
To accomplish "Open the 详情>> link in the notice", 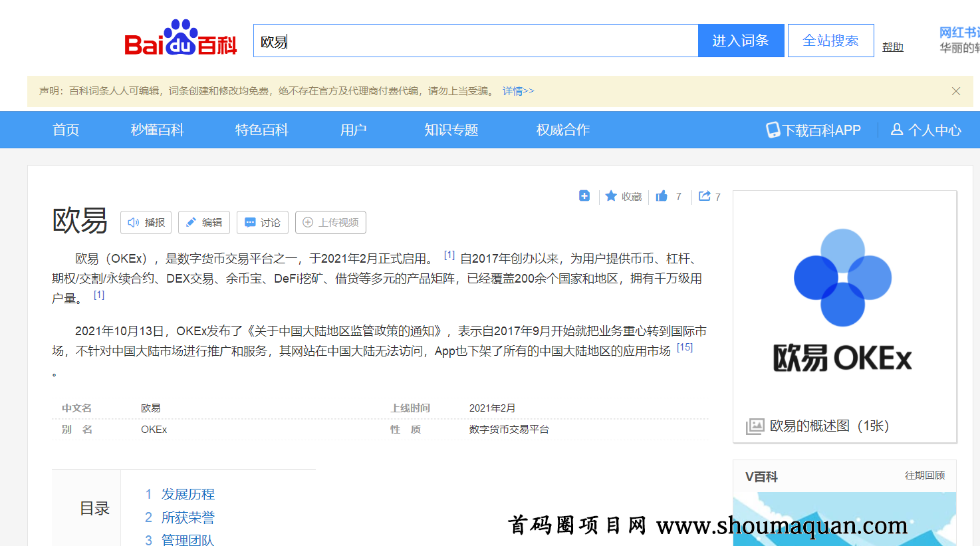I will (518, 91).
